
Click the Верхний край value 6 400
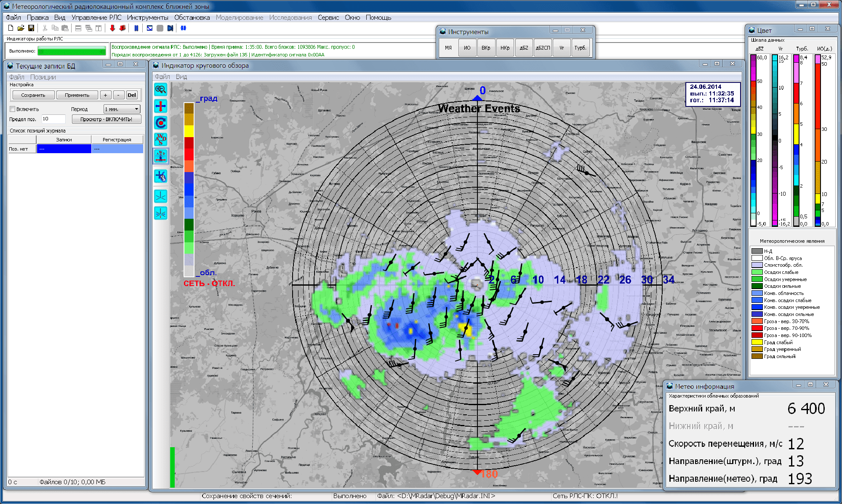806,409
